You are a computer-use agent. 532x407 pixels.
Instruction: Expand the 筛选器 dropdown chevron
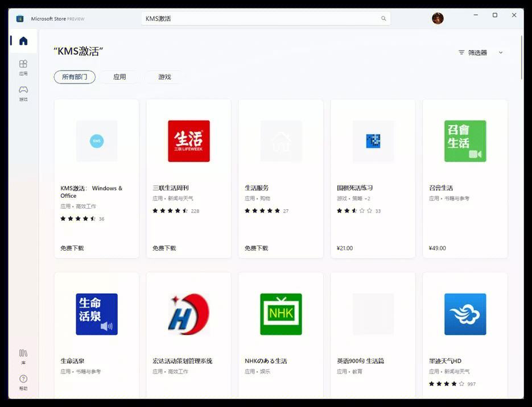coord(501,52)
